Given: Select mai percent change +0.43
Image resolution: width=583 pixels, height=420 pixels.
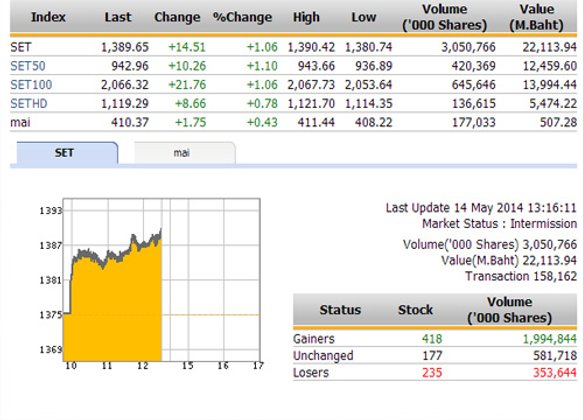Looking at the screenshot, I should click(x=262, y=122).
